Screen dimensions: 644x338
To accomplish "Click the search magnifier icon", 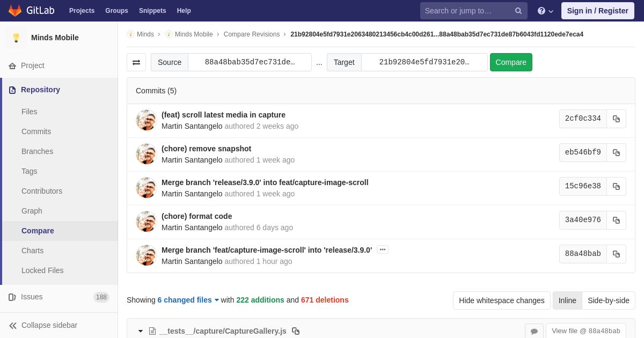I will (x=518, y=11).
